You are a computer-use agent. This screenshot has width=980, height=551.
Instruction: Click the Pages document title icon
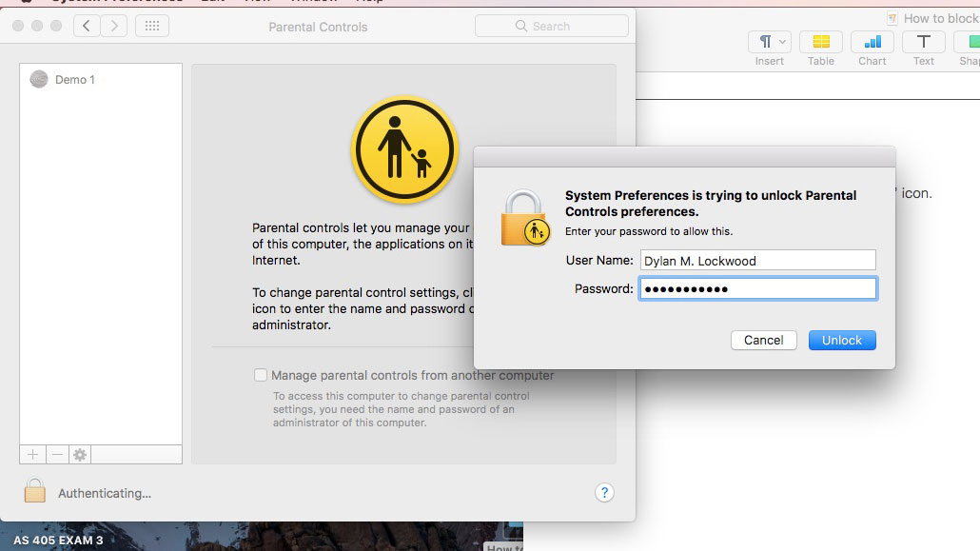coord(892,18)
